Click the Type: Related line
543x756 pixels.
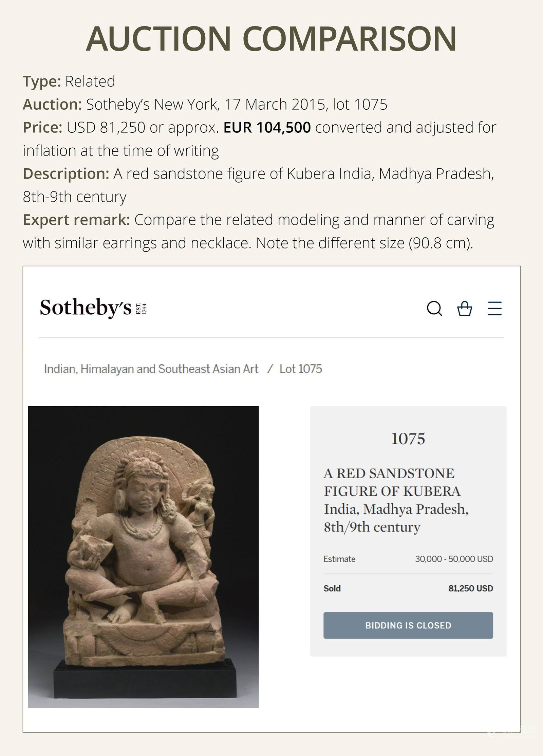(x=69, y=81)
